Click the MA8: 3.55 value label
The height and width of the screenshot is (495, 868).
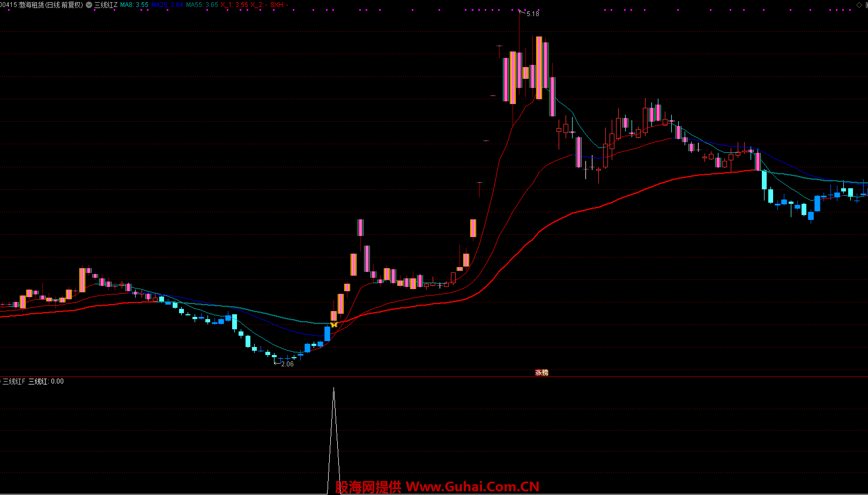pos(134,5)
